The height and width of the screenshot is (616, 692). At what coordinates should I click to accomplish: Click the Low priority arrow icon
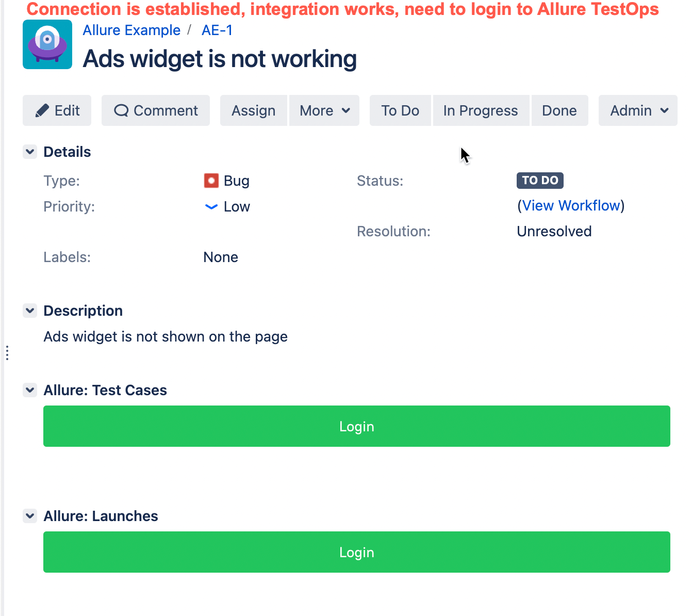(211, 207)
